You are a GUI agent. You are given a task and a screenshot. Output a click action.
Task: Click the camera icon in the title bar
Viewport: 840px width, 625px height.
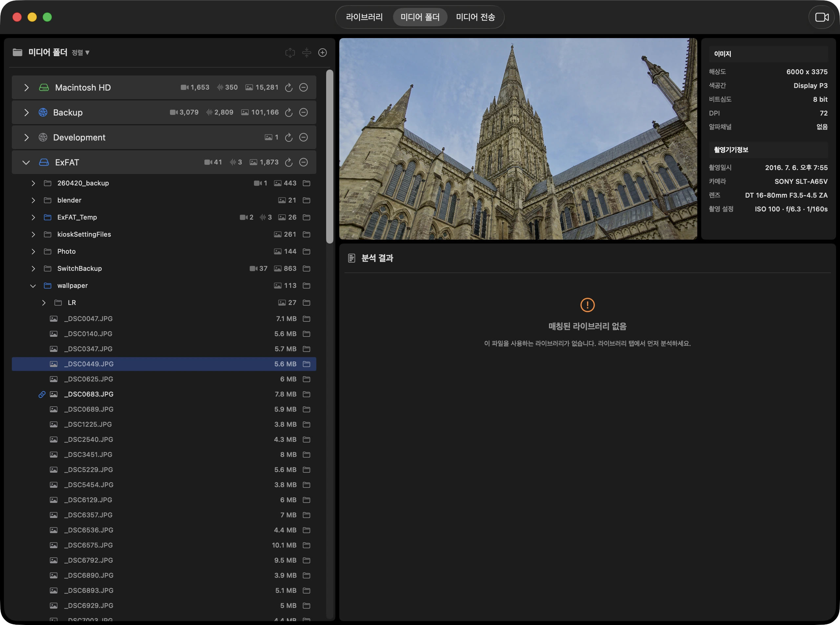pyautogui.click(x=822, y=17)
